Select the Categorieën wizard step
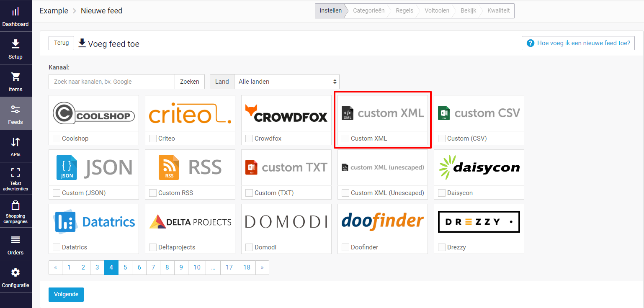The width and height of the screenshot is (644, 308). tap(368, 11)
